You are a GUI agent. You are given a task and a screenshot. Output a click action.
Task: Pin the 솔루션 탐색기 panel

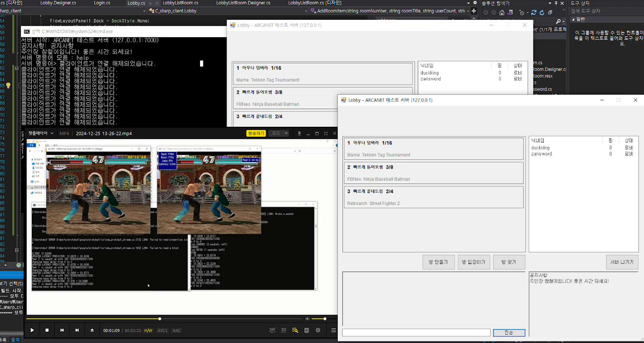pyautogui.click(x=556, y=3)
